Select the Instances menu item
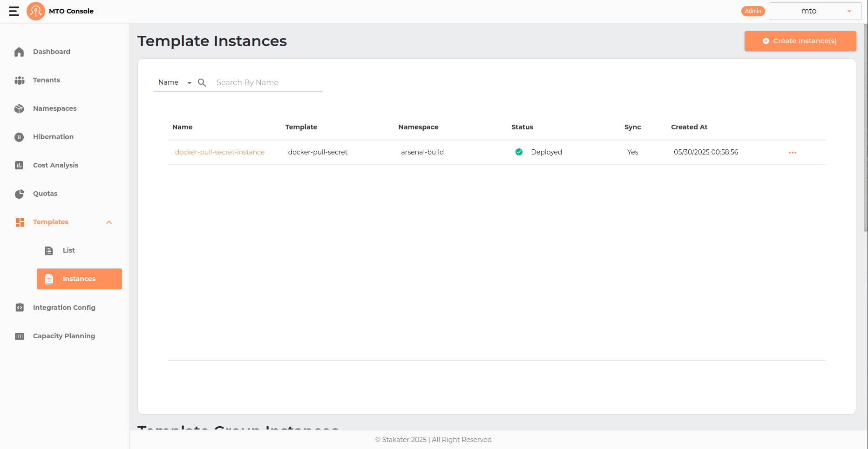The width and height of the screenshot is (868, 449). (79, 279)
